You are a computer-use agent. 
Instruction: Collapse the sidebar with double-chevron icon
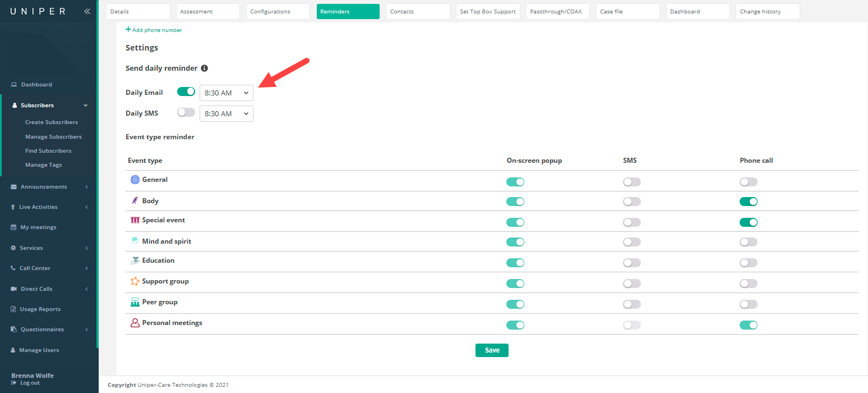point(86,11)
